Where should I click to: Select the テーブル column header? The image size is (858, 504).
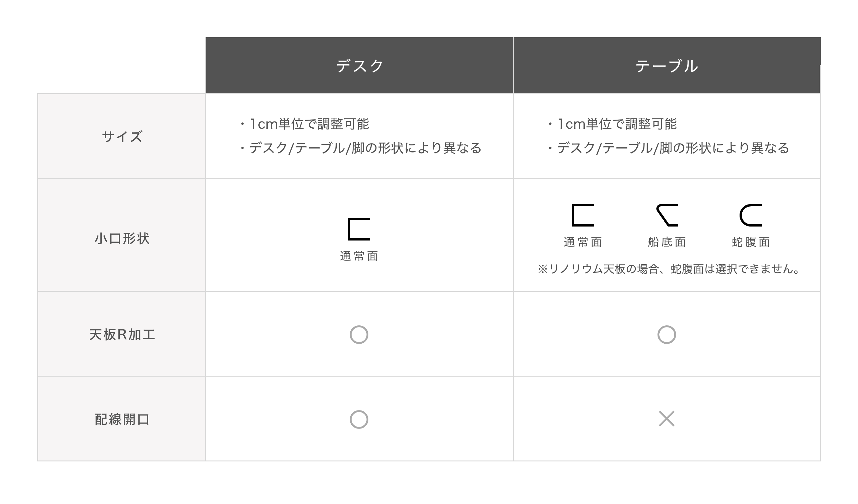tap(666, 66)
